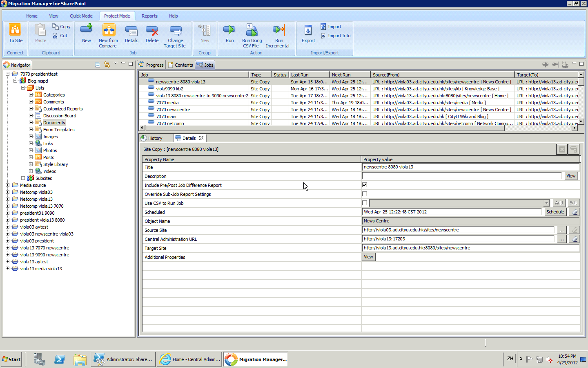Create a New job from ribbon
The height and width of the screenshot is (368, 588).
tap(86, 33)
